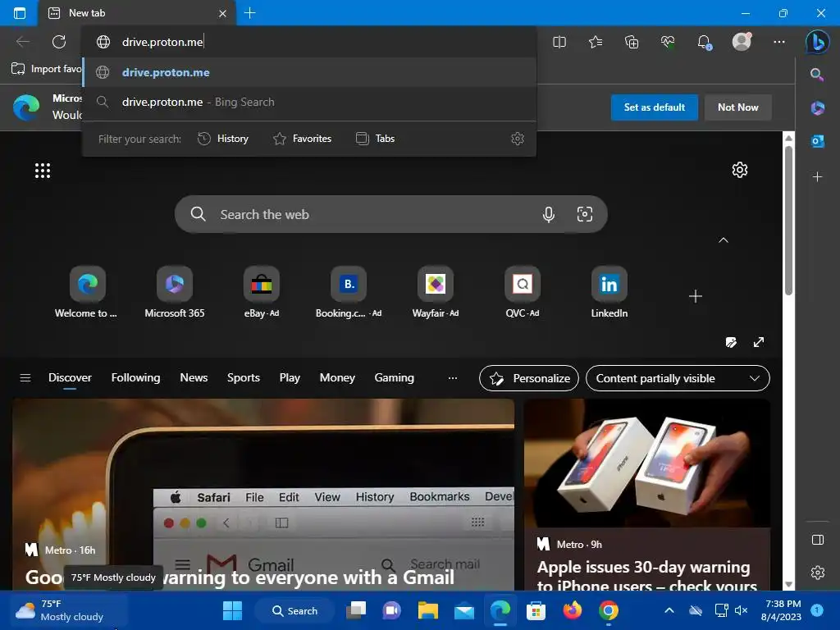
Task: Open Content partially visible dropdown
Action: point(678,378)
